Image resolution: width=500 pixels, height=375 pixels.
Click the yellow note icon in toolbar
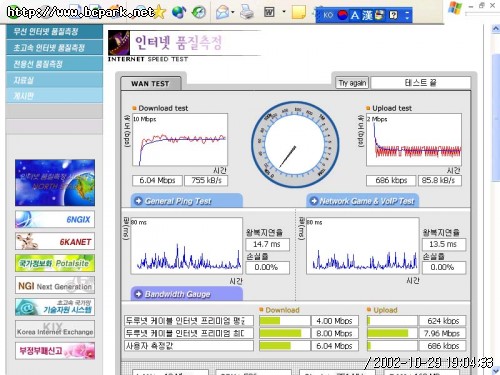298,12
